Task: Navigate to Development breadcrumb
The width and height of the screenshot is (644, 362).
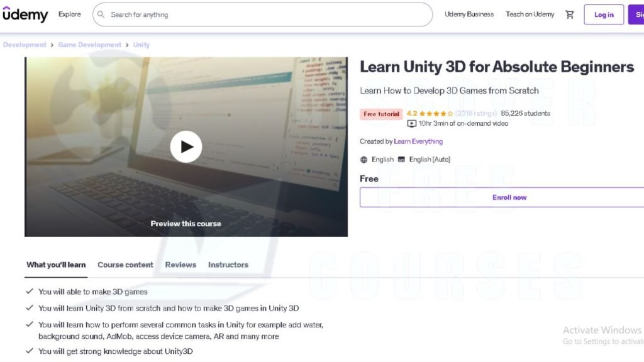Action: tap(25, 45)
